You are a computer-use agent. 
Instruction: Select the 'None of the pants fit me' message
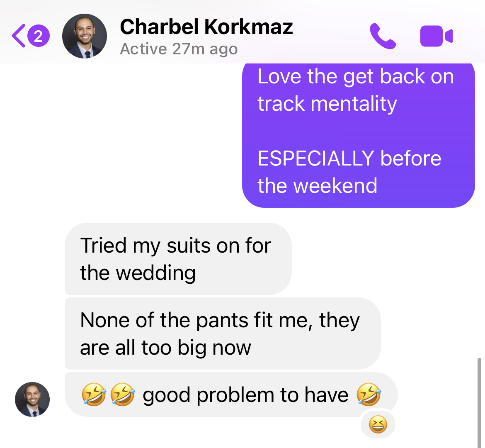click(223, 334)
